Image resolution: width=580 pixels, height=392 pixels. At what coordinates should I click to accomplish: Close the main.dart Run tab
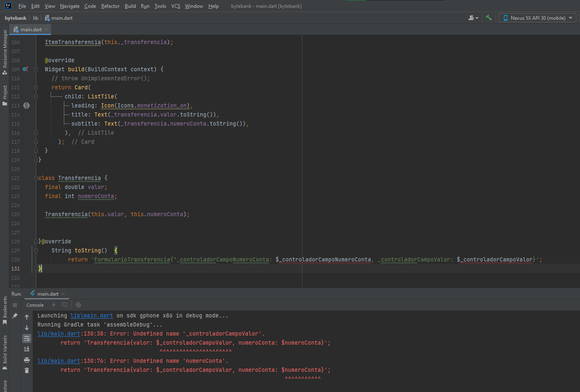[63, 294]
